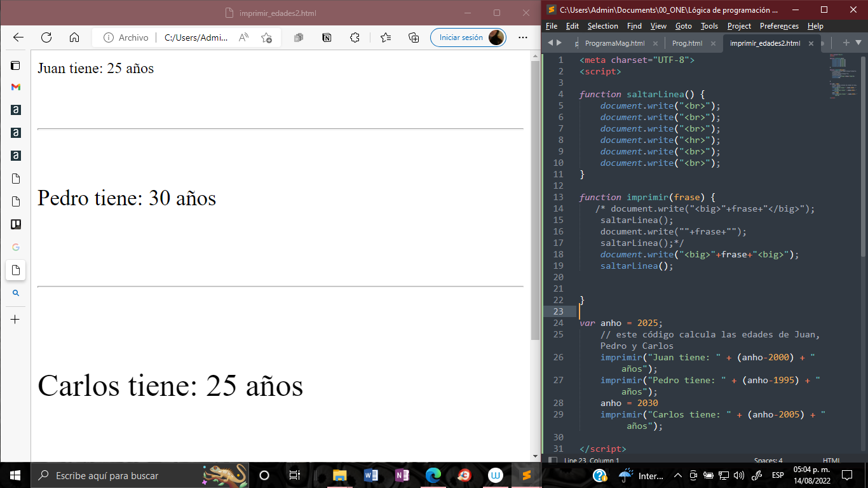Start Read aloud in address bar

click(x=243, y=37)
